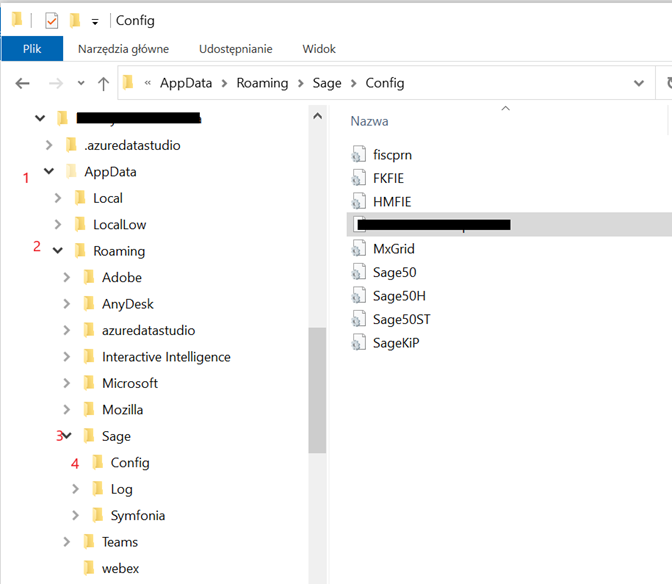This screenshot has height=584, width=672.
Task: Select the MxGrid config file
Action: click(393, 249)
